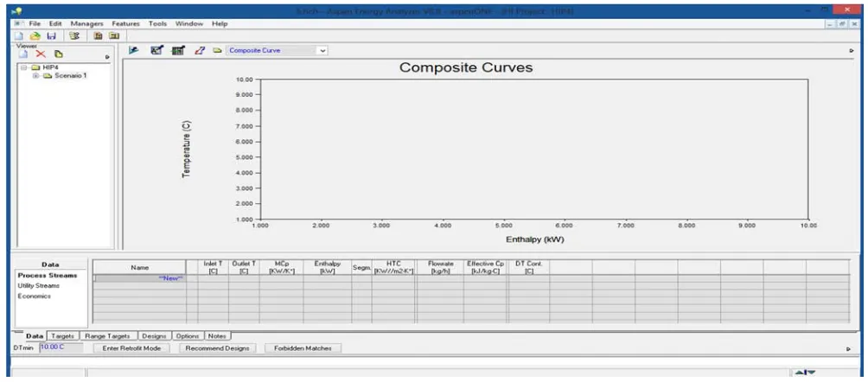Open an existing case file icon
This screenshot has width=868, height=382.
click(x=35, y=36)
